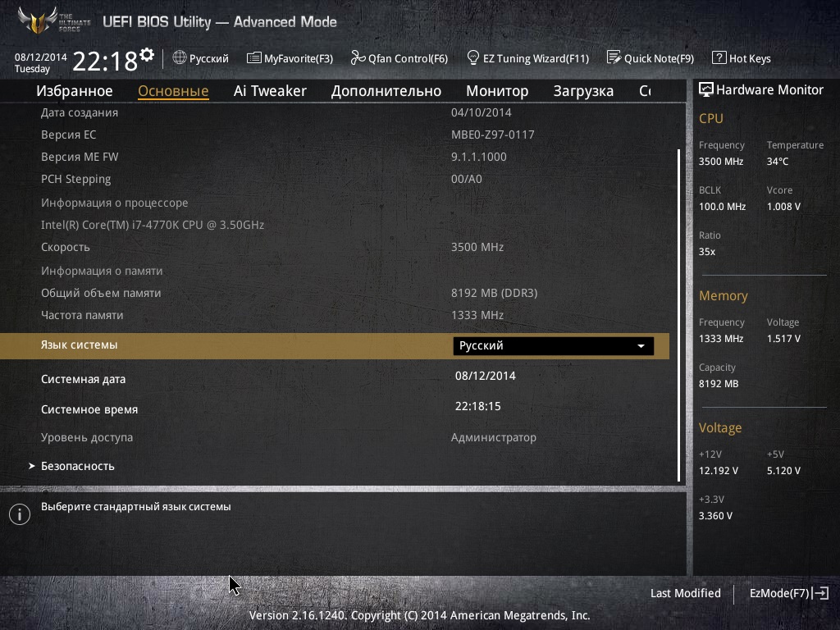
Task: Select the Системное время row label
Action: [89, 410]
